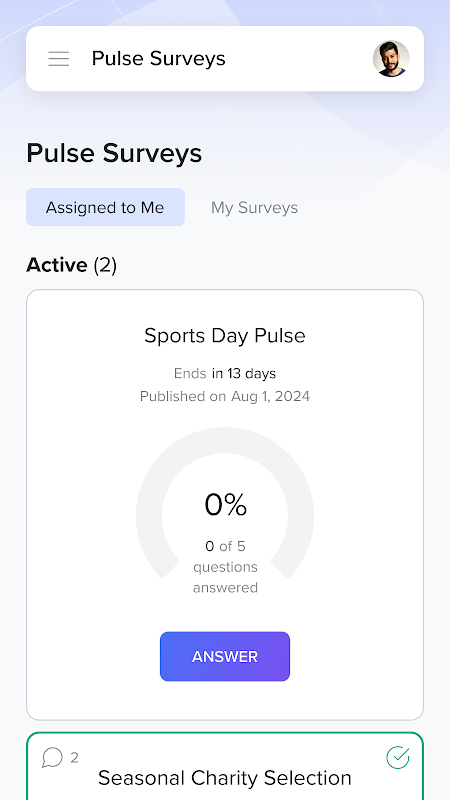Click the comment count number 2
The image size is (450, 800).
tap(74, 758)
